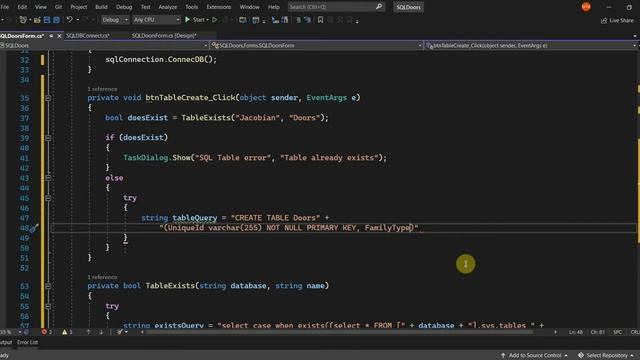Go to next issue using the down arrow
This screenshot has width=640, height=360.
click(101, 332)
